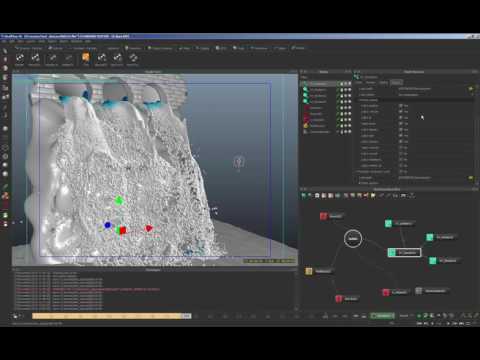Viewport: 480px width, 360px height.
Task: Select the highlighted row in Nodes list
Action: pos(326,83)
